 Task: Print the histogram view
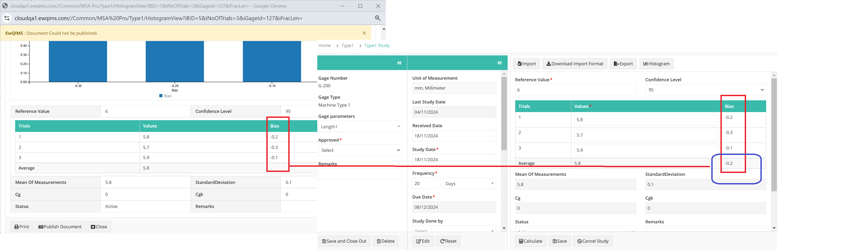point(22,227)
